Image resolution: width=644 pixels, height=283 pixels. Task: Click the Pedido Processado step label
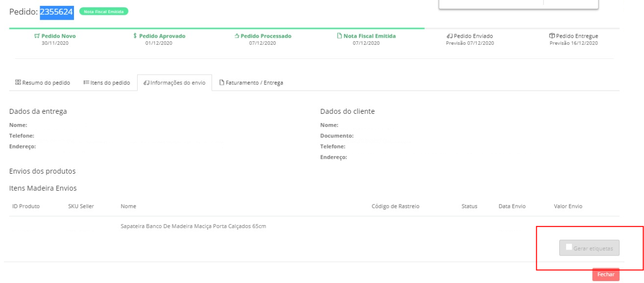point(266,36)
